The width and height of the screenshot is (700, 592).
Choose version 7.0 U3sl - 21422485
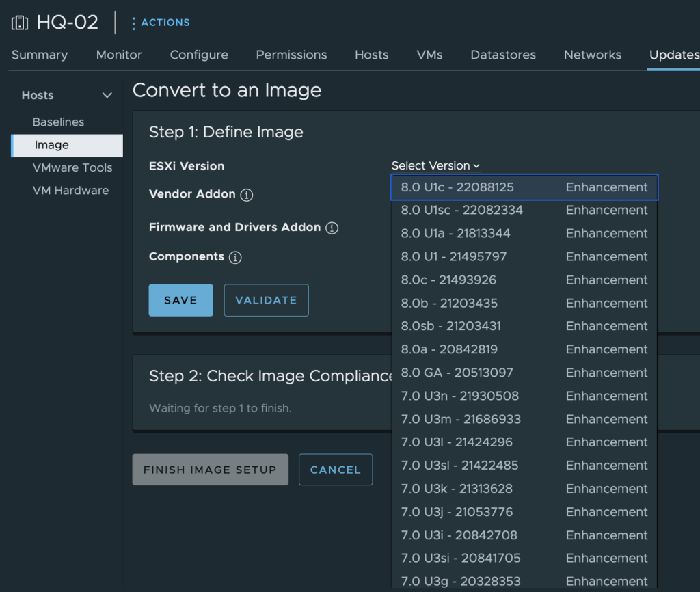click(524, 466)
